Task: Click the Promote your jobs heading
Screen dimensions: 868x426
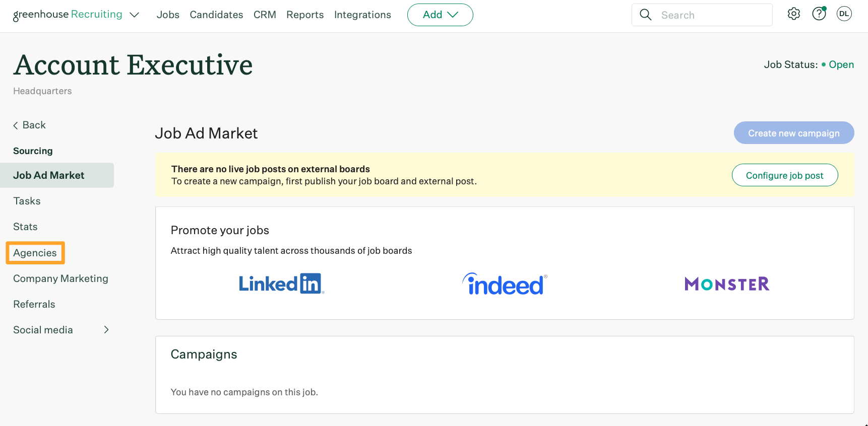Action: [220, 230]
